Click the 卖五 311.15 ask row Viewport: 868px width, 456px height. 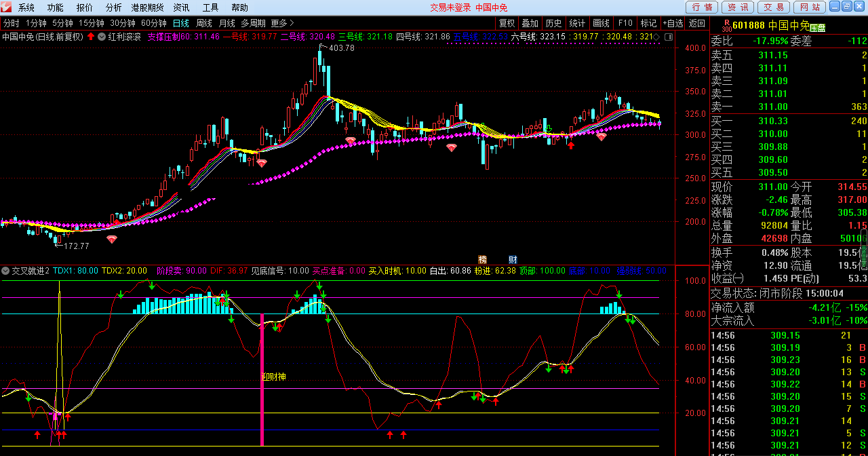pos(789,55)
